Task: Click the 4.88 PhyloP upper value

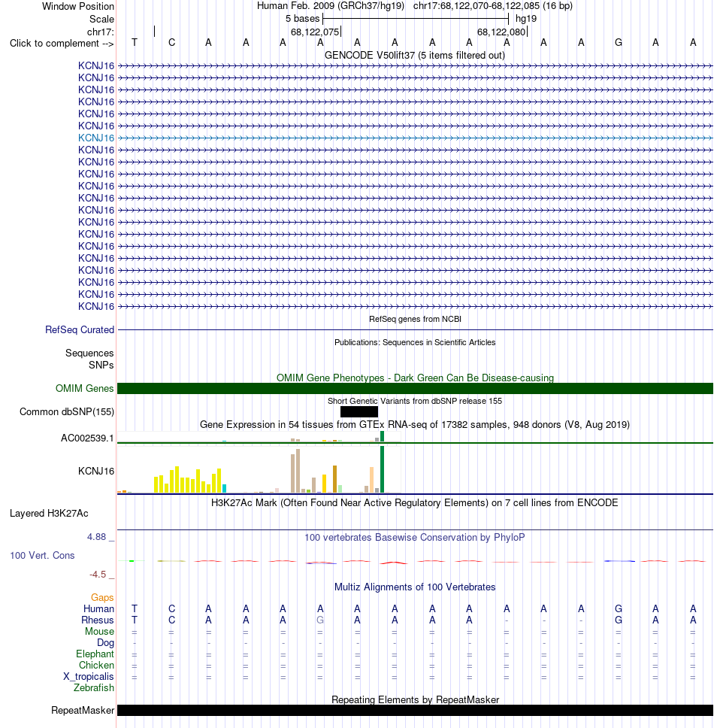Action: [x=96, y=537]
